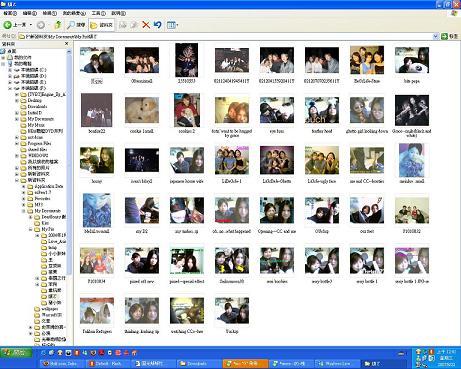Open Search with the magnifying glass button
This screenshot has width=461, height=369.
tap(76, 25)
